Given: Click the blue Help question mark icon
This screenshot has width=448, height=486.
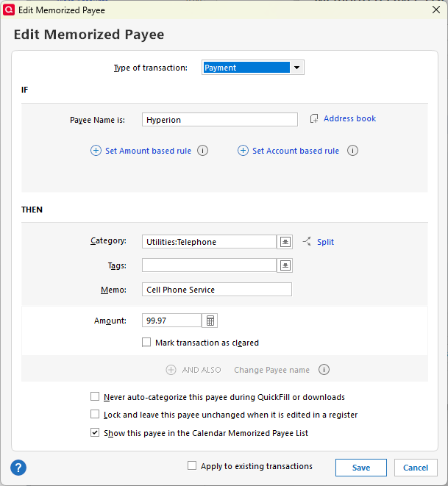Looking at the screenshot, I should (18, 468).
